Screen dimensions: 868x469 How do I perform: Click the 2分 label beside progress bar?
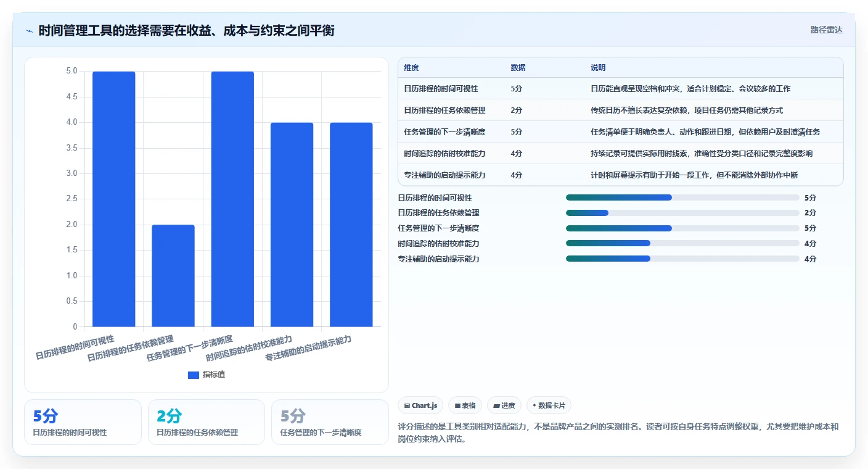(810, 213)
